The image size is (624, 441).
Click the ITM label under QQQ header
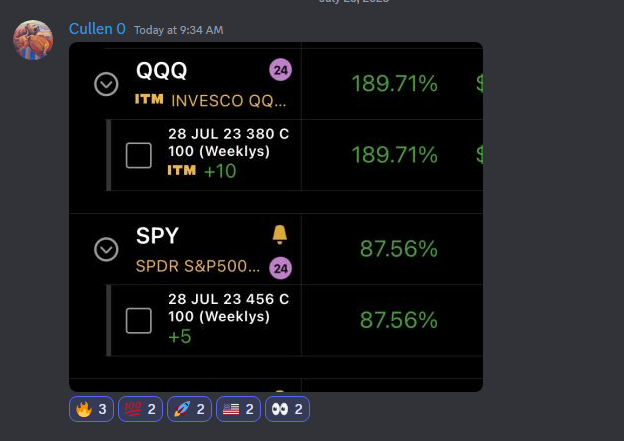pos(149,99)
